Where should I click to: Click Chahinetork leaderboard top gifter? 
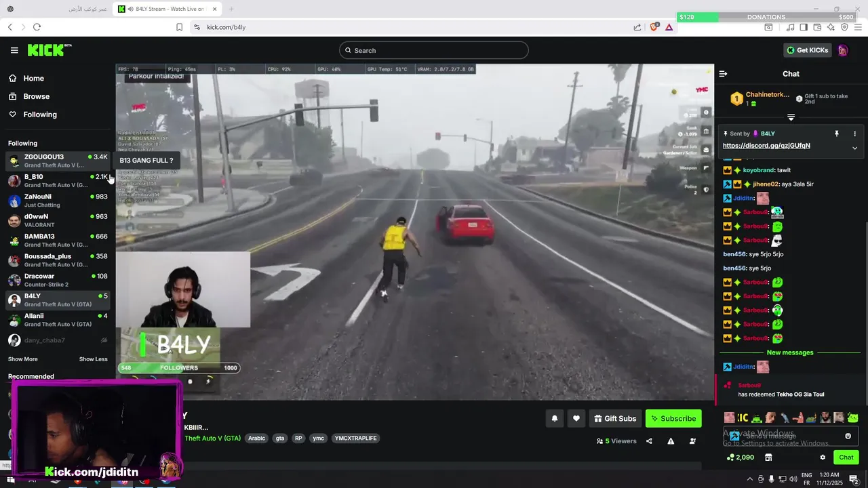(x=759, y=99)
